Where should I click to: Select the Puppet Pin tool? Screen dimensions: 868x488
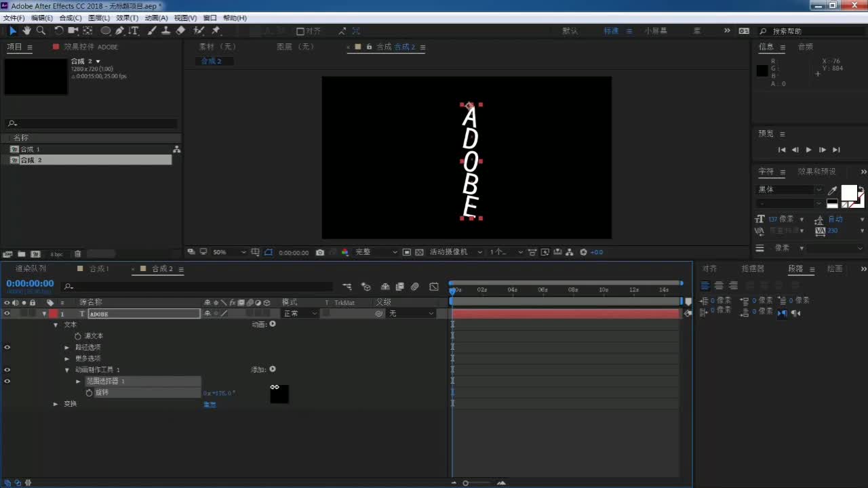click(x=216, y=30)
